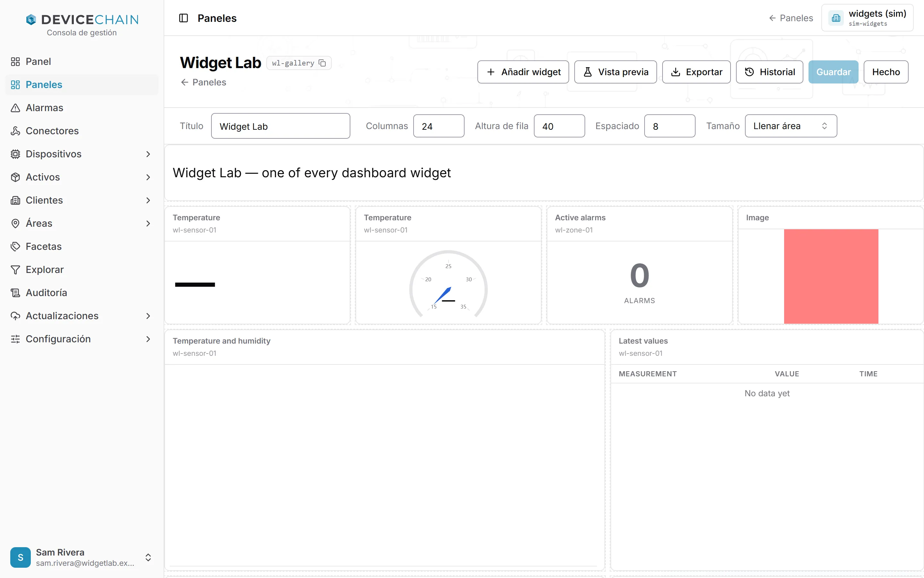Open the Historial button

[x=769, y=72]
